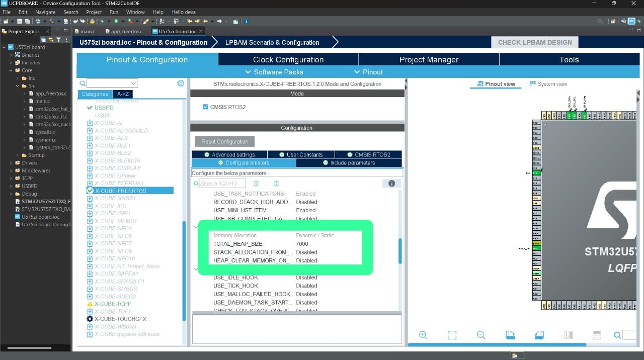Open the Project menu
The height and width of the screenshot is (360, 644).
click(x=94, y=12)
